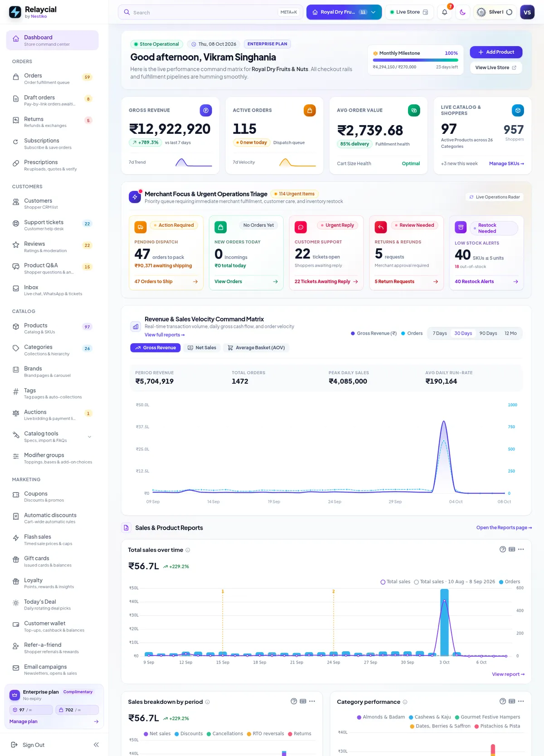Click the Revenue & Sales Velocity chart icon
Image resolution: width=544 pixels, height=756 pixels.
(x=135, y=326)
